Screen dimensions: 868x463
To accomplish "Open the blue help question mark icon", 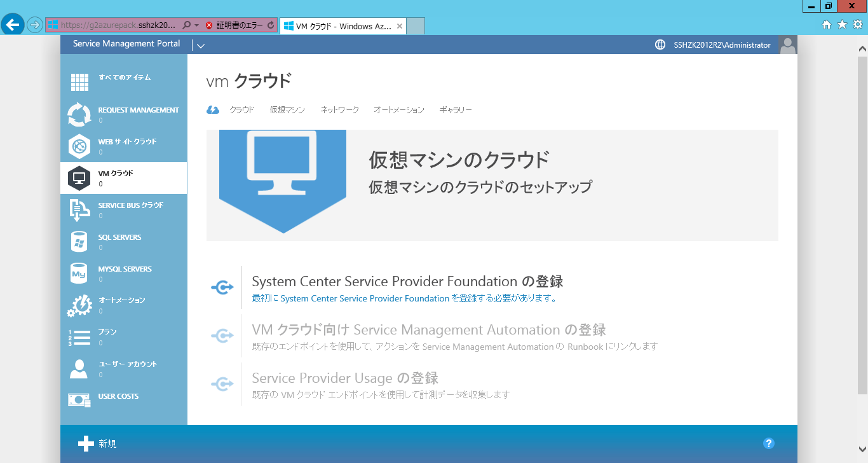I will [x=769, y=443].
